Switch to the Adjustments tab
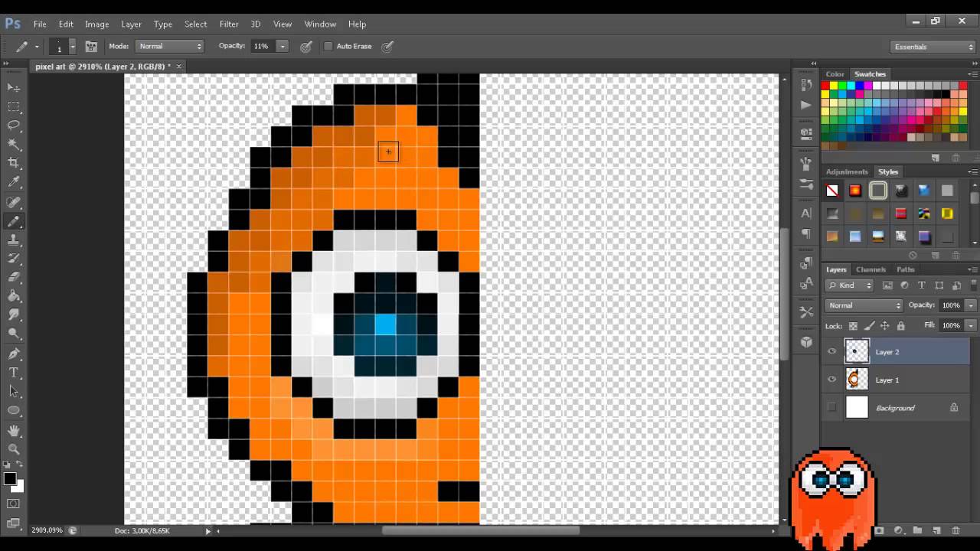Screen dimensions: 980x551 [847, 172]
